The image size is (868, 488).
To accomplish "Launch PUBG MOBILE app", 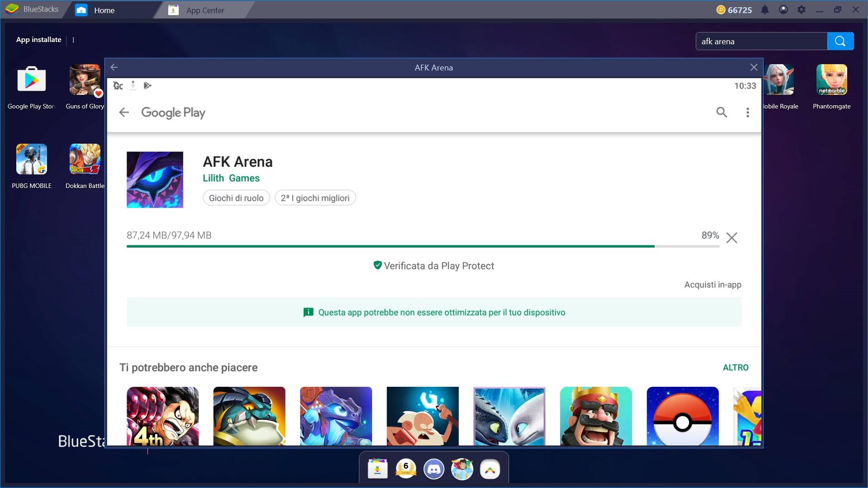I will [32, 159].
